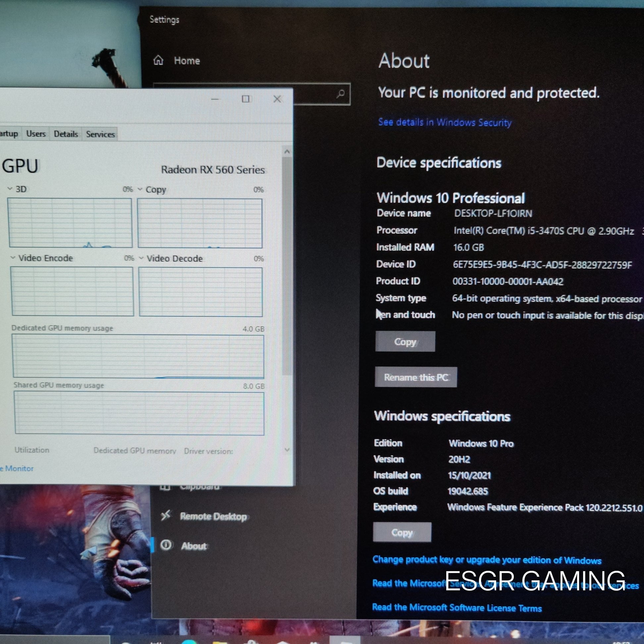Open See details in Windows Security link
The width and height of the screenshot is (644, 644).
click(x=445, y=122)
